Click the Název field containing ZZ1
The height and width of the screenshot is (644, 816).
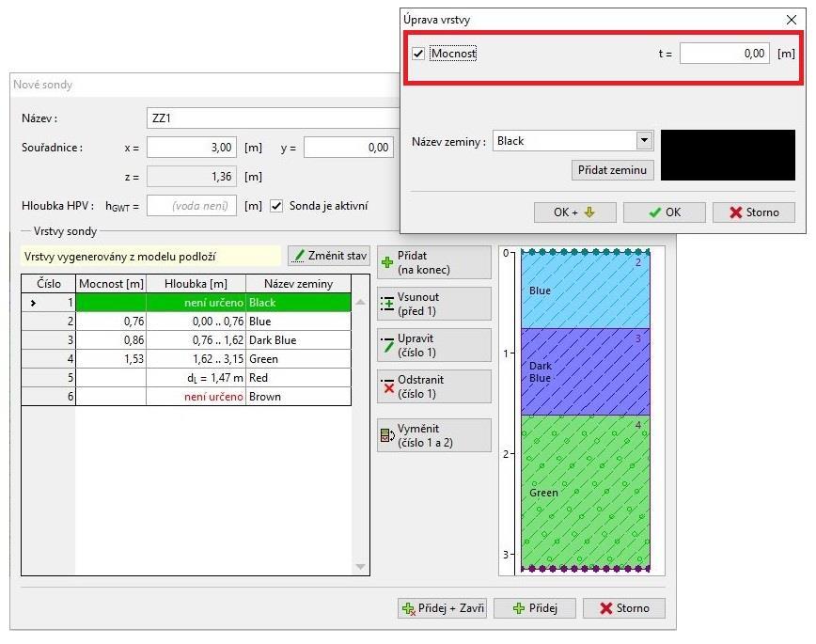pos(273,118)
